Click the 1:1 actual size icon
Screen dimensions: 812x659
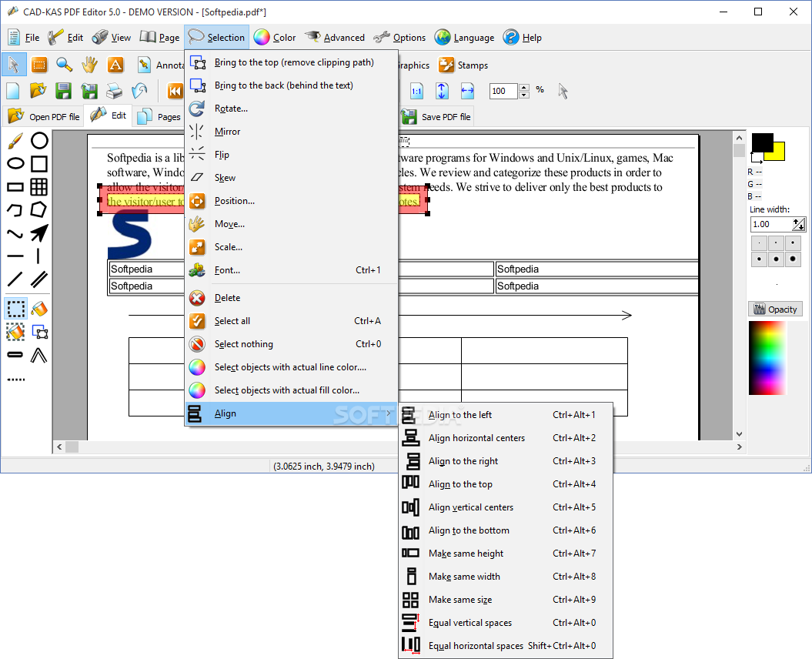pyautogui.click(x=416, y=91)
